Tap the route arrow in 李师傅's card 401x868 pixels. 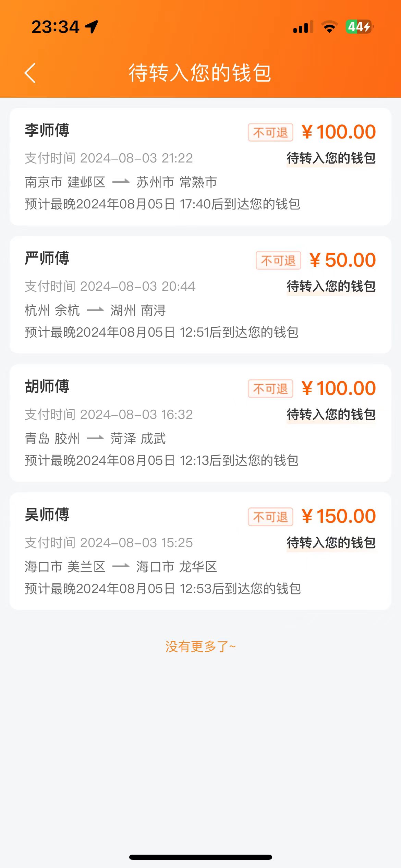121,182
